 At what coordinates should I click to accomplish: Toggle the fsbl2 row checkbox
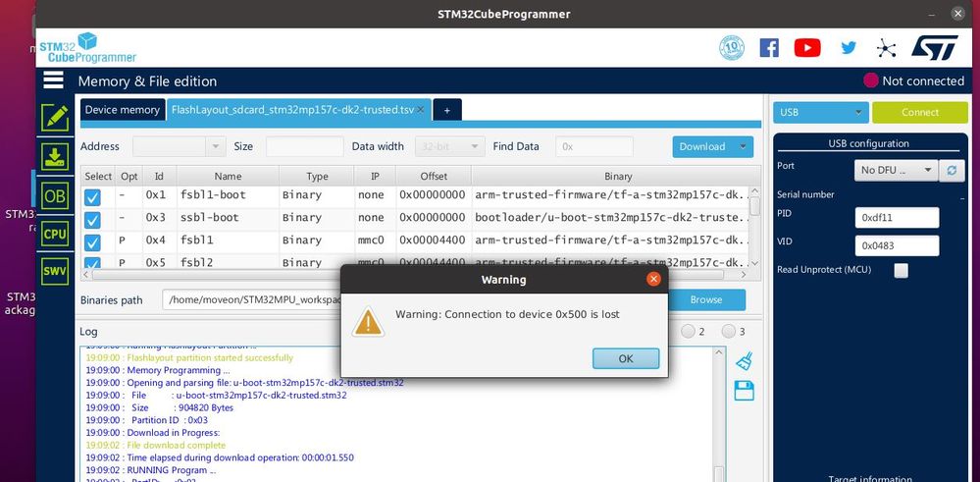[x=92, y=263]
